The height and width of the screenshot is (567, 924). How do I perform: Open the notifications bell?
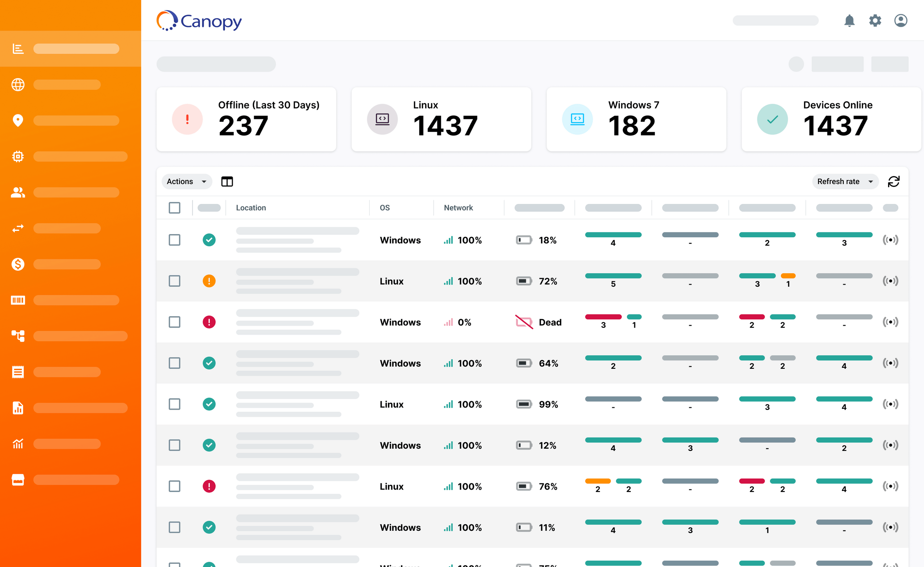pos(849,21)
